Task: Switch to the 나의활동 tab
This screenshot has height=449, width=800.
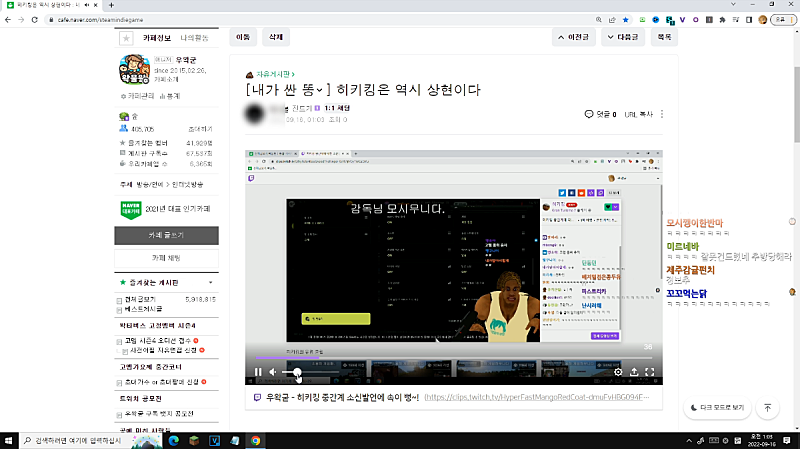Action: click(x=194, y=37)
